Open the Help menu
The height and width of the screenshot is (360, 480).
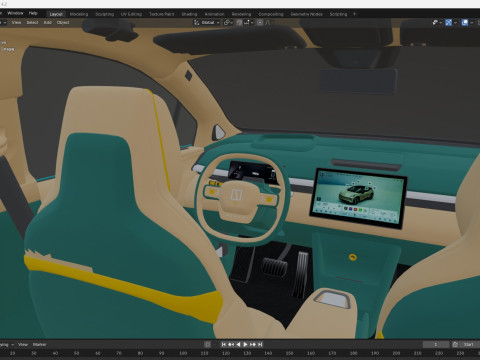click(x=33, y=13)
